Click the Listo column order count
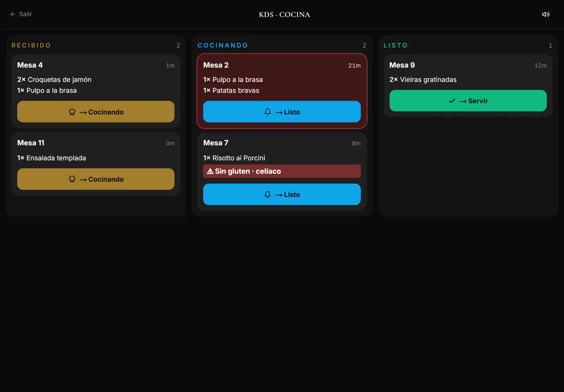564x392 pixels. pos(550,46)
